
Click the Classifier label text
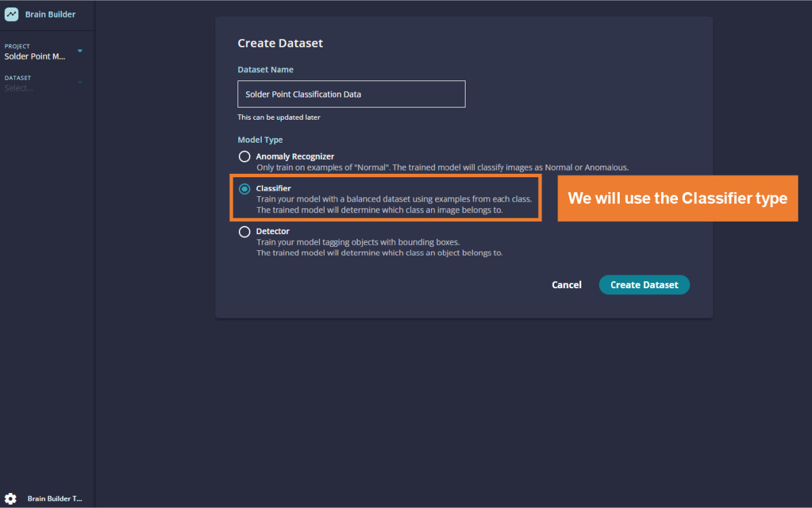click(273, 188)
